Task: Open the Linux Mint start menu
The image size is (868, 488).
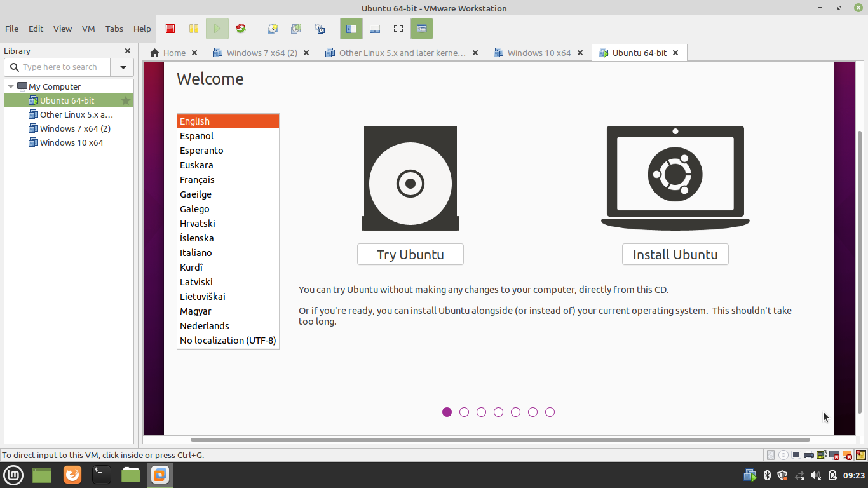Action: 13,475
